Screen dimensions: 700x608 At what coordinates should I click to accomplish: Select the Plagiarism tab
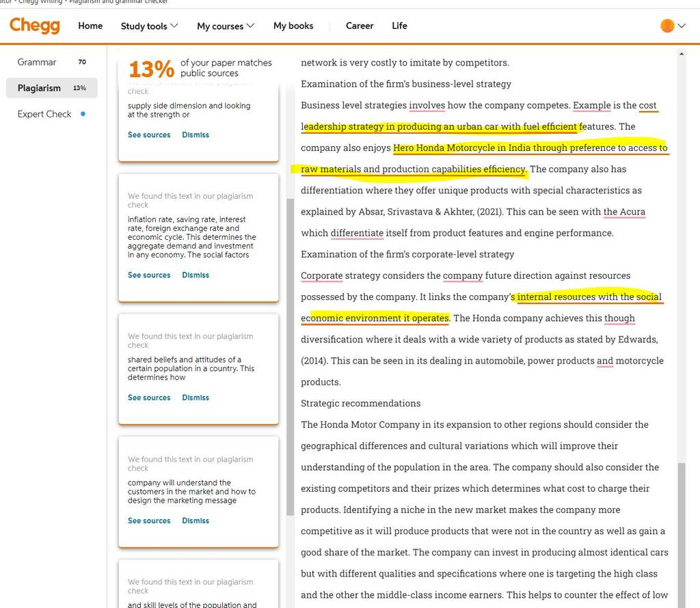coord(52,88)
